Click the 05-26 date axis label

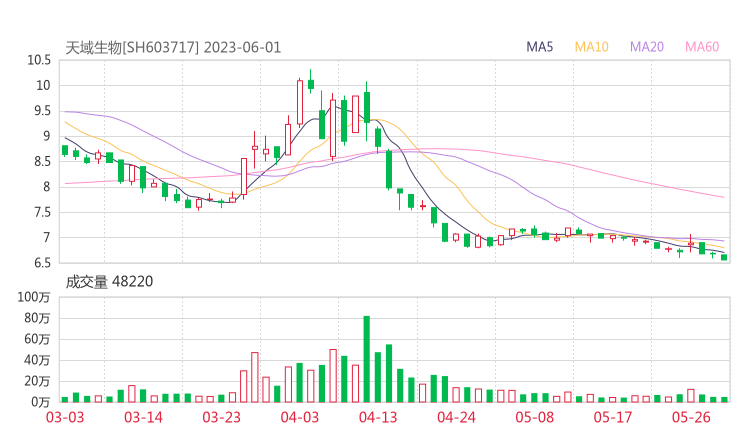pos(691,417)
